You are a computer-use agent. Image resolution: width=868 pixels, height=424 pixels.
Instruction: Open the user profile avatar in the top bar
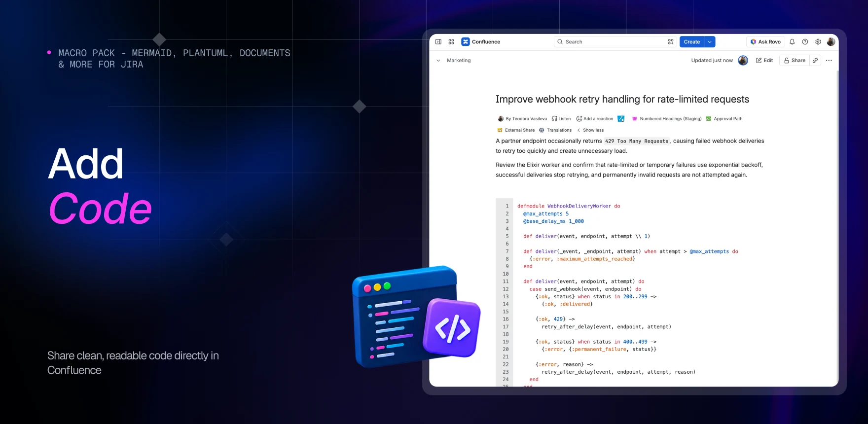[x=831, y=42]
